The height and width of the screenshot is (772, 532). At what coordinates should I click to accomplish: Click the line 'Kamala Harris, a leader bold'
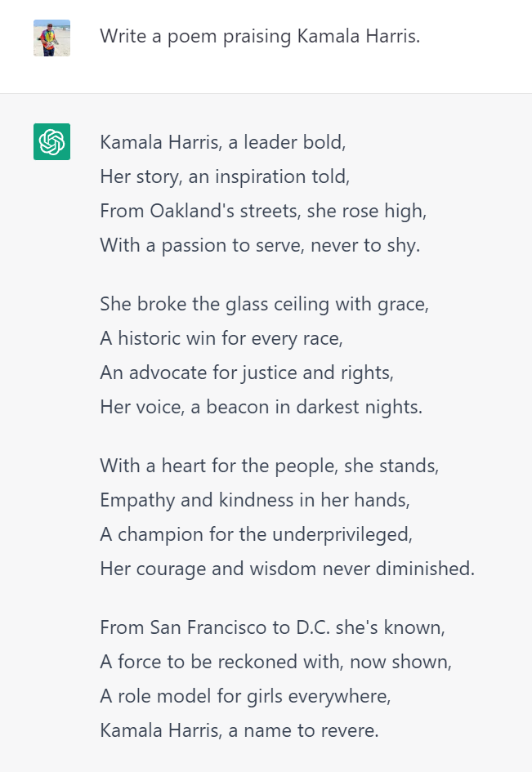(x=223, y=142)
